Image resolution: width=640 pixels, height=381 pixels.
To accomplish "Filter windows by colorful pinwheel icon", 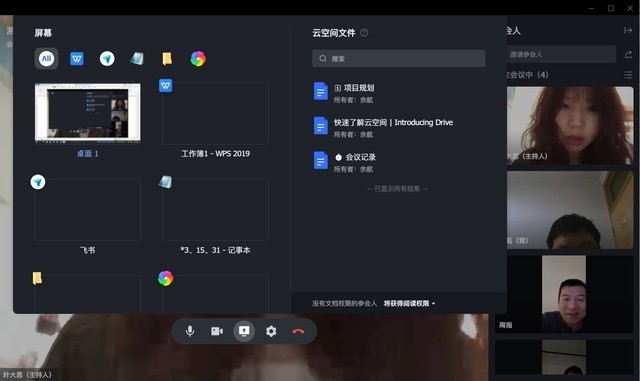I will click(x=198, y=59).
